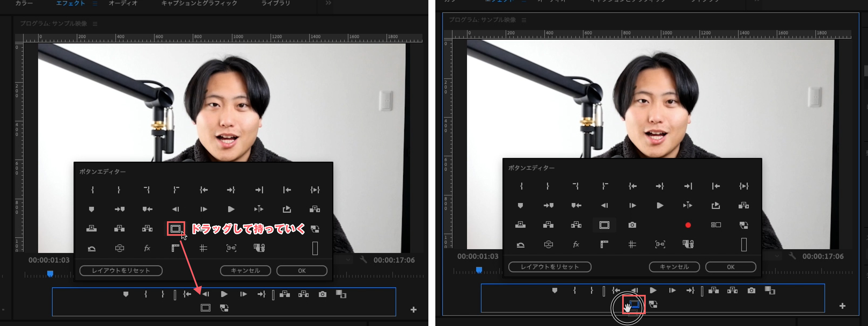Click the blue playhead marker on the left time ruler
The height and width of the screenshot is (326, 868).
point(50,273)
